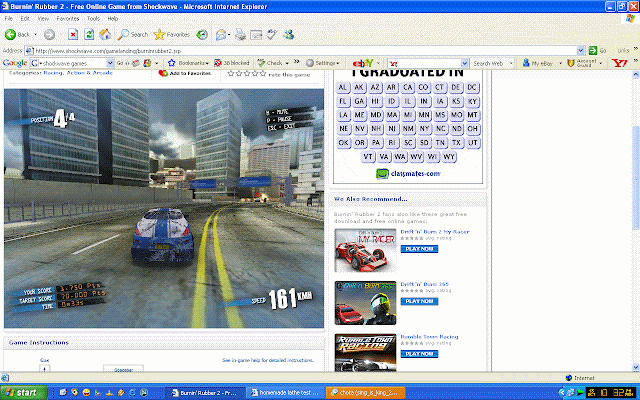Select the WY state button
The image size is (640, 400).
(449, 157)
